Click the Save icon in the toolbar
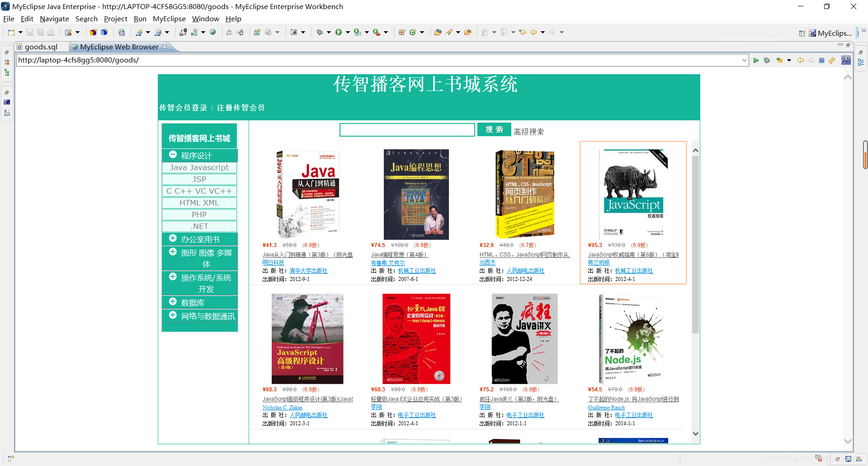The width and height of the screenshot is (868, 466). pyautogui.click(x=30, y=32)
